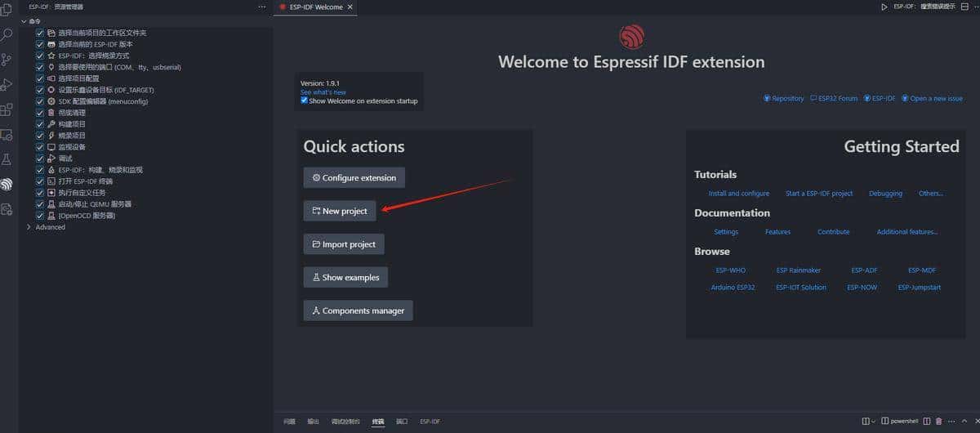980x433 pixels.
Task: Open the Install and configure tutorial
Action: tap(739, 194)
